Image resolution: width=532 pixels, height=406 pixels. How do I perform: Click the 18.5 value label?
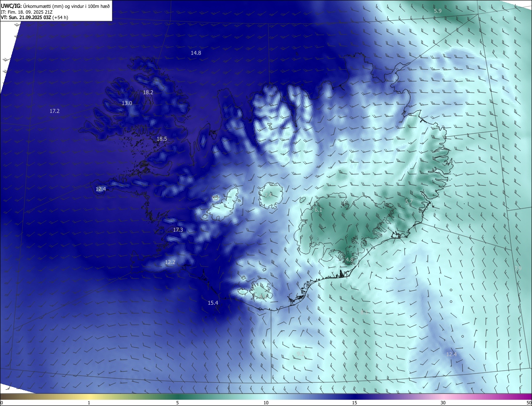(162, 139)
